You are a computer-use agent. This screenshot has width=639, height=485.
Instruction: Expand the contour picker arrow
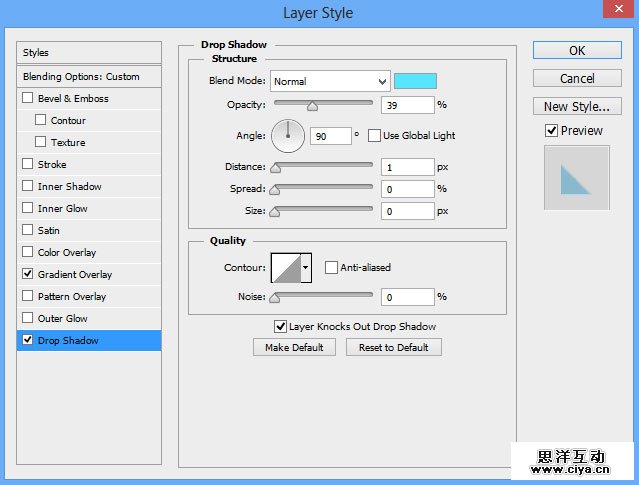coord(306,267)
